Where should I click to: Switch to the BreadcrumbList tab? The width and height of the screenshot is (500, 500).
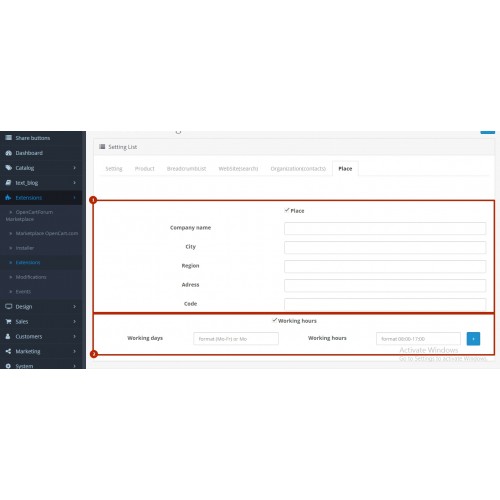click(x=186, y=169)
